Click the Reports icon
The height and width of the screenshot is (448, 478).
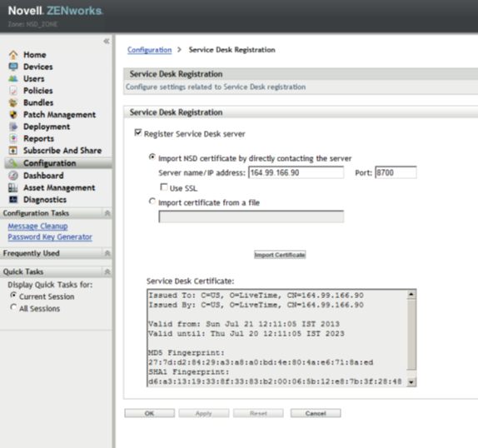tap(13, 138)
